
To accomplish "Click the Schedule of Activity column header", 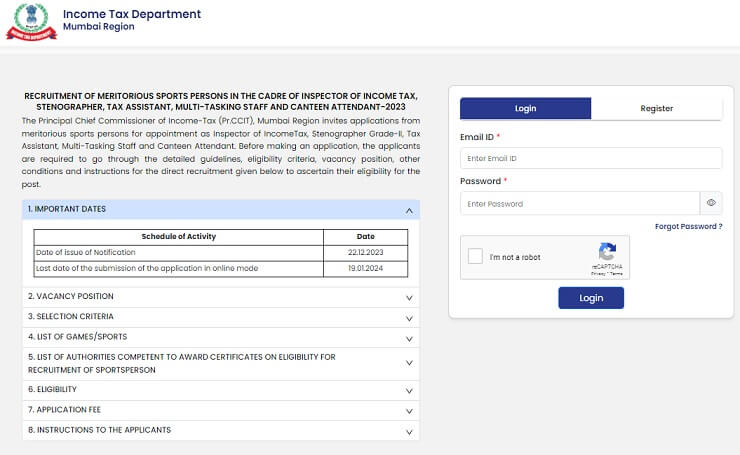I will 179,237.
